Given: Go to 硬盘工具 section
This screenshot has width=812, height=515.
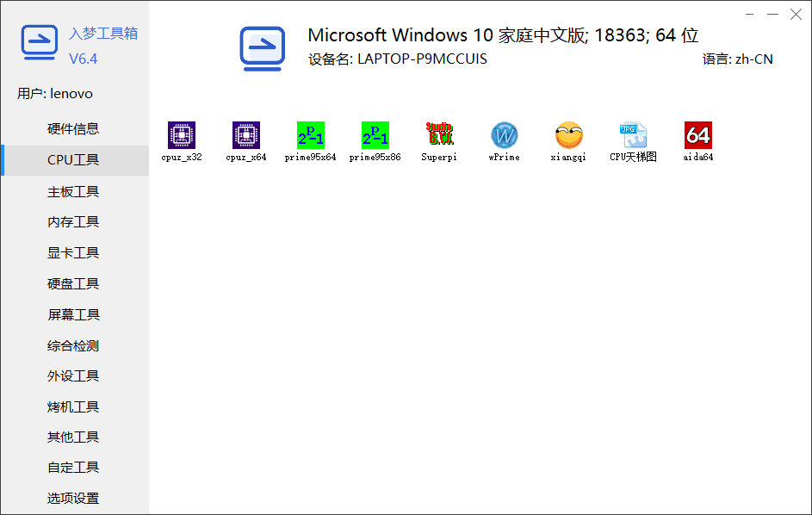Looking at the screenshot, I should (x=75, y=283).
